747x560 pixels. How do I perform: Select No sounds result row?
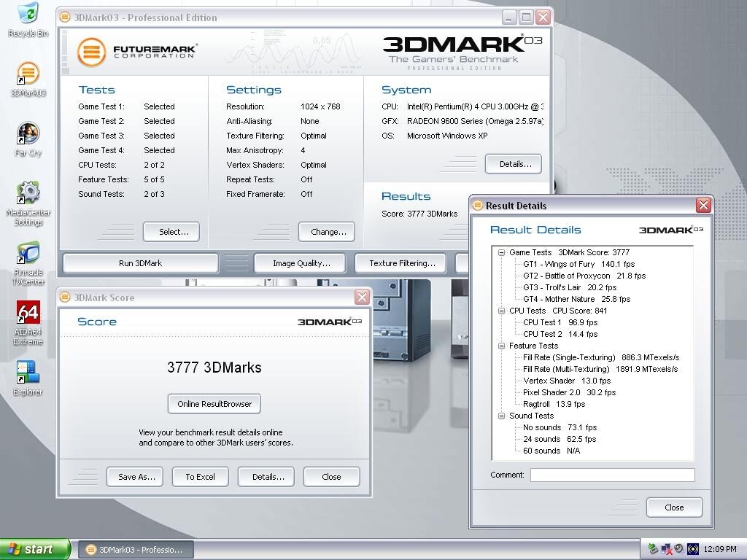click(x=560, y=427)
